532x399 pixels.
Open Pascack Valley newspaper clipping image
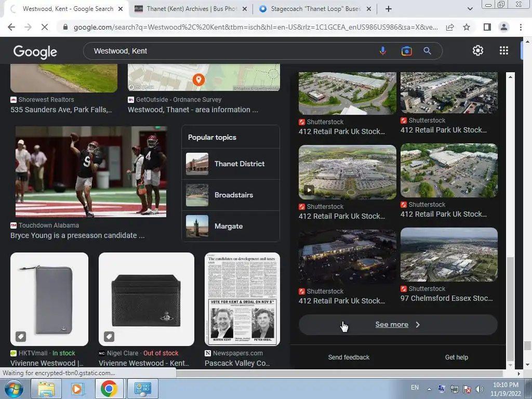(242, 299)
